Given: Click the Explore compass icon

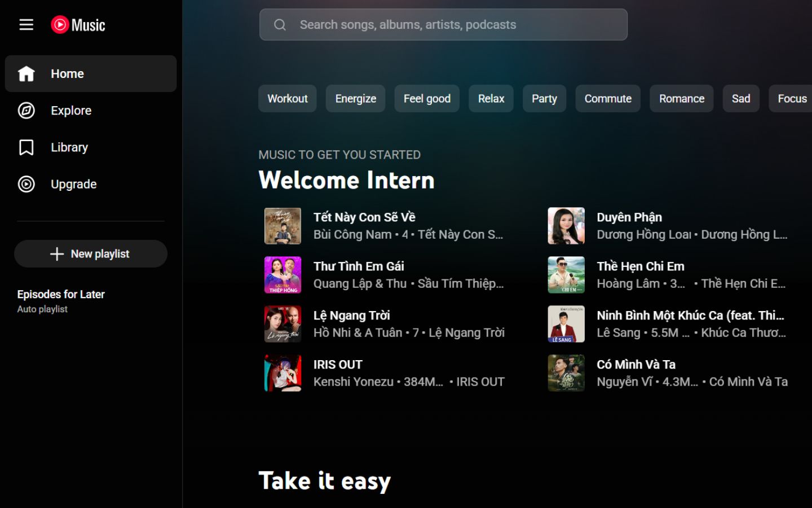Looking at the screenshot, I should point(27,111).
